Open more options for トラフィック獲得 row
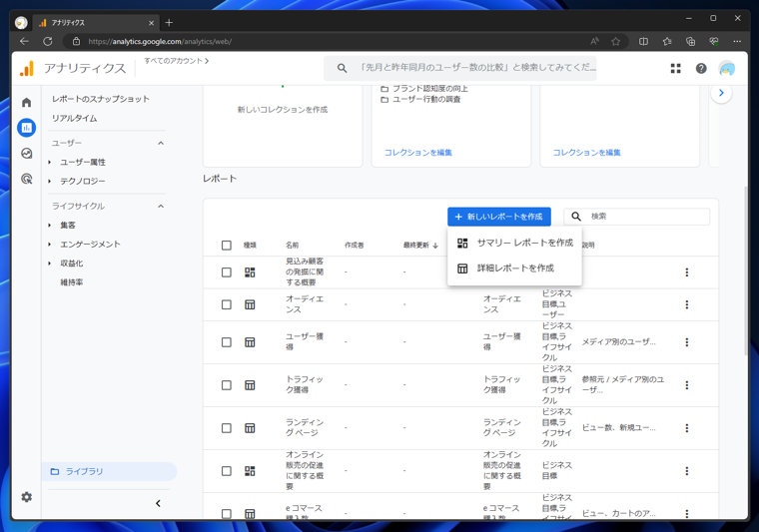 click(x=686, y=385)
